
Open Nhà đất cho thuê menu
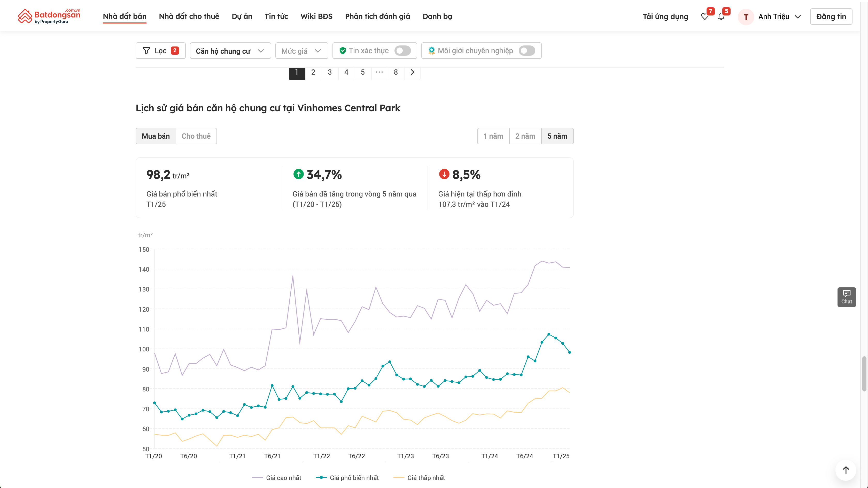189,16
